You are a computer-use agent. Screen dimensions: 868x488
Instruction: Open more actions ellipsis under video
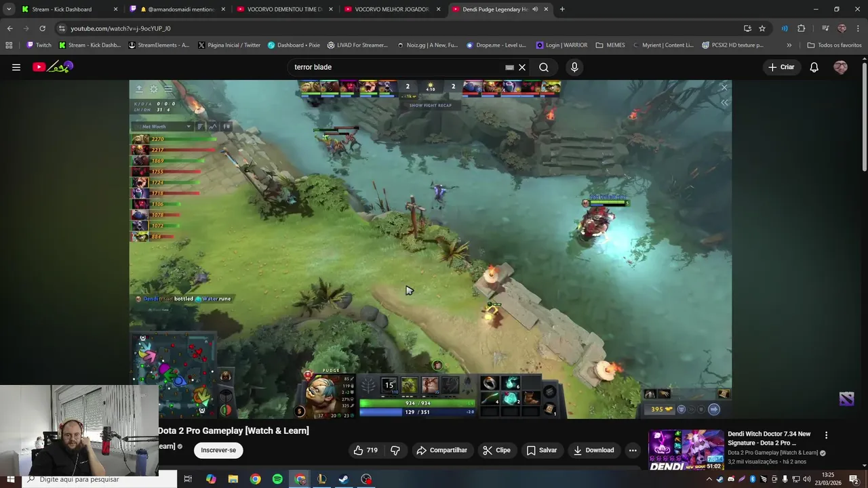tap(633, 450)
